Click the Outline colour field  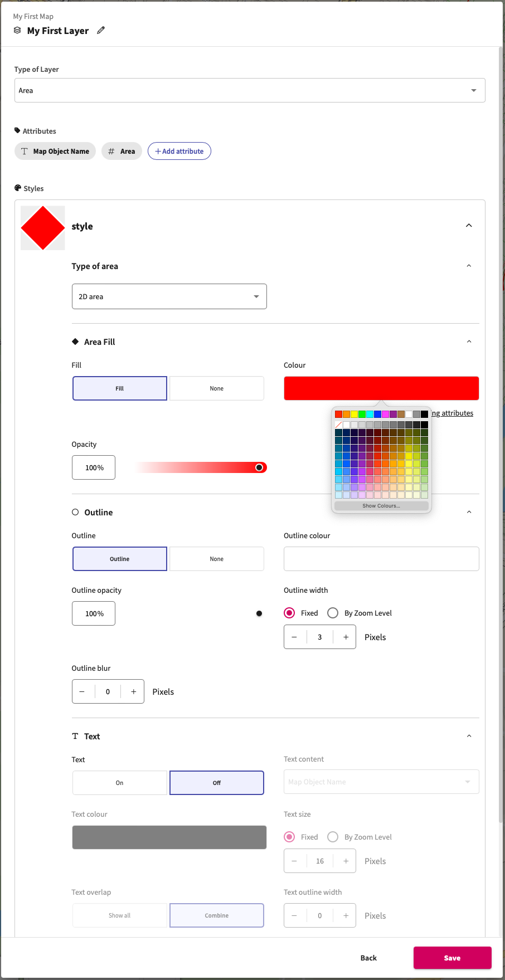(381, 559)
